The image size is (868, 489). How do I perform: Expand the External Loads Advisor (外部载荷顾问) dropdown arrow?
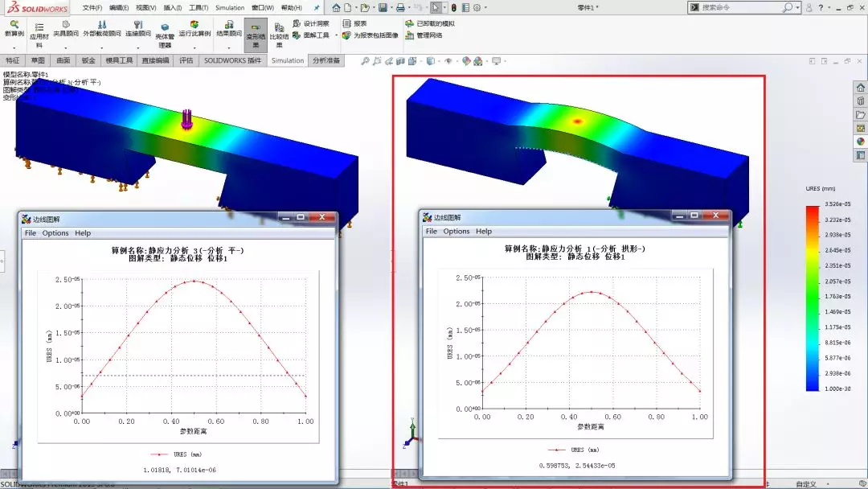(x=100, y=47)
